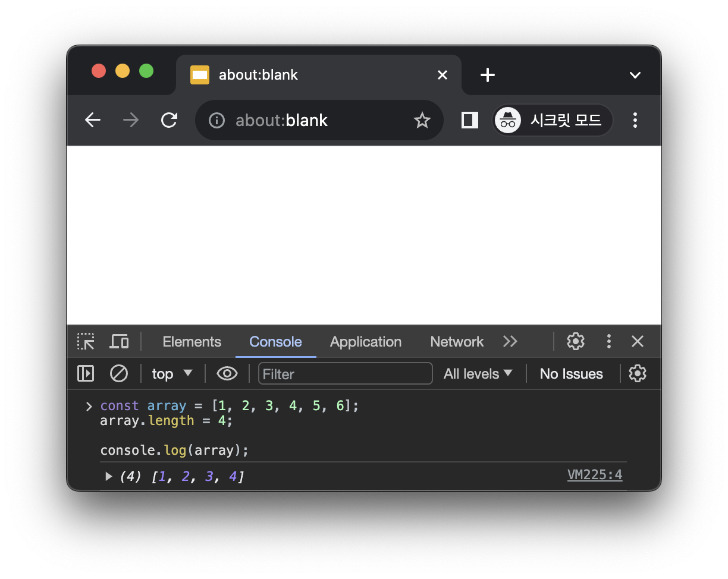Viewport: 728px width, 579px height.
Task: Open the top JavaScript context dropdown
Action: pyautogui.click(x=172, y=373)
